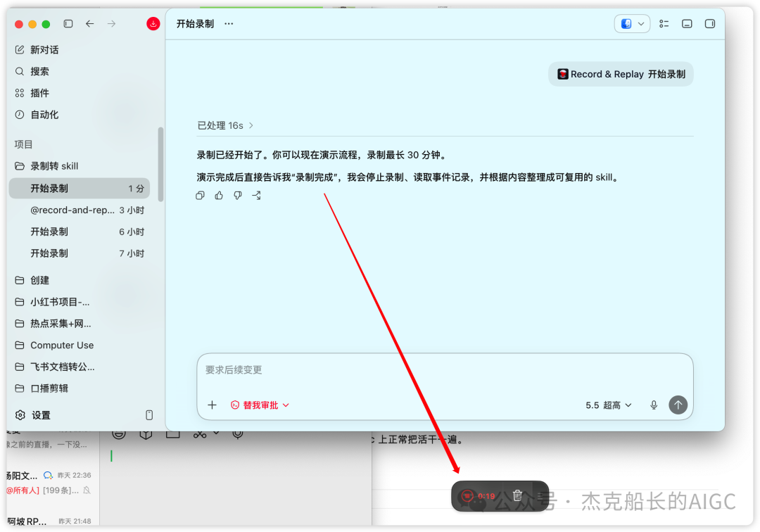
Task: Stop recording on the floating 0:19 bar
Action: (x=467, y=495)
